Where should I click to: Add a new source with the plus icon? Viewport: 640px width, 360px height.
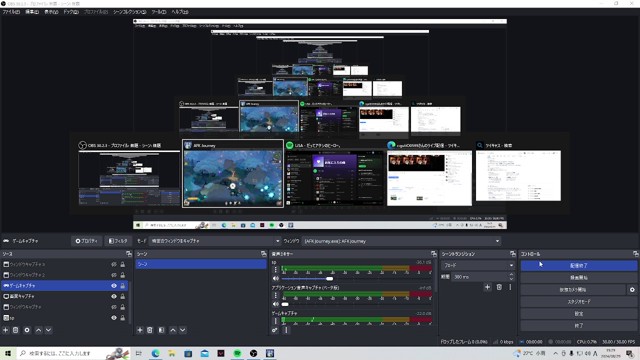click(6, 330)
